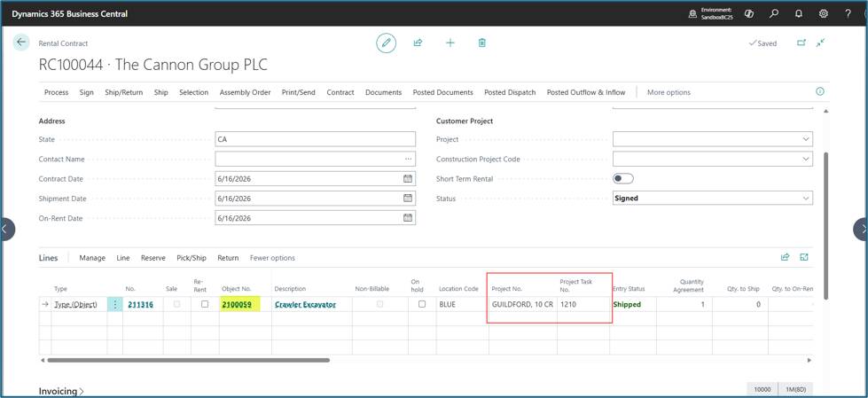This screenshot has height=398, width=868.
Task: Open the Copilot icon in header
Action: click(x=749, y=14)
